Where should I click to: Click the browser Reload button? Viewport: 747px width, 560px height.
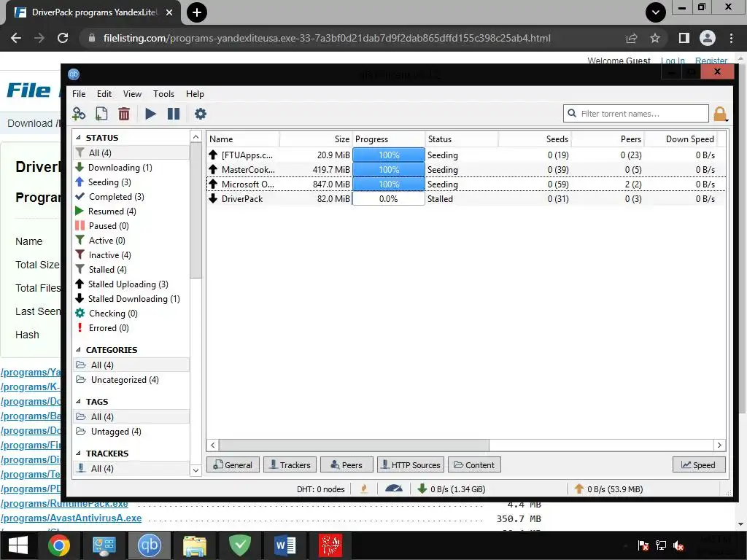(63, 38)
